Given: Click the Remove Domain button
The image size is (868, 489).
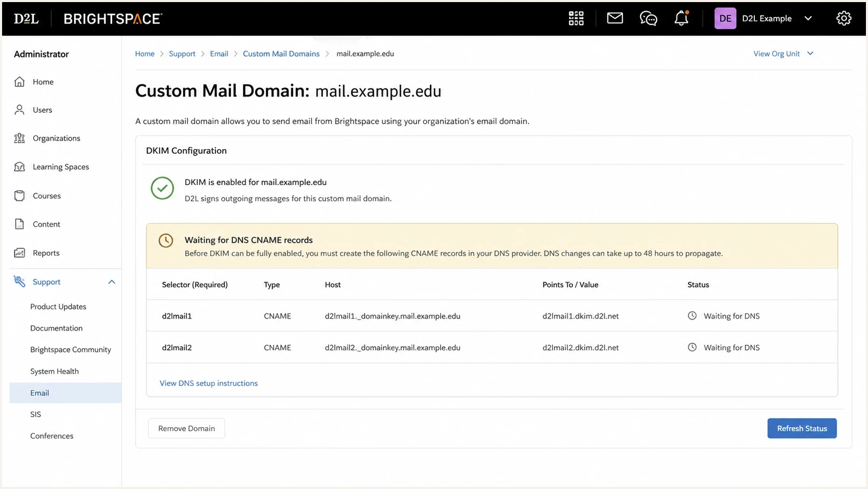Looking at the screenshot, I should (x=186, y=428).
